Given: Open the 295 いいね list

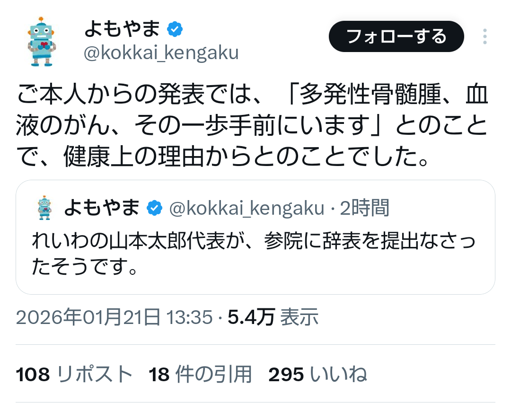Looking at the screenshot, I should point(317,375).
